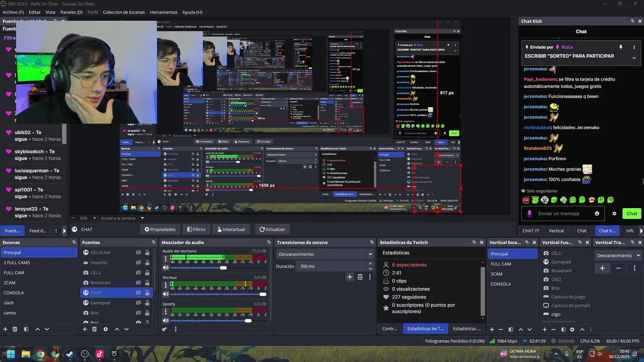
Task: Open Ajustar a la ventana dropdown arrow
Action: coord(142,218)
